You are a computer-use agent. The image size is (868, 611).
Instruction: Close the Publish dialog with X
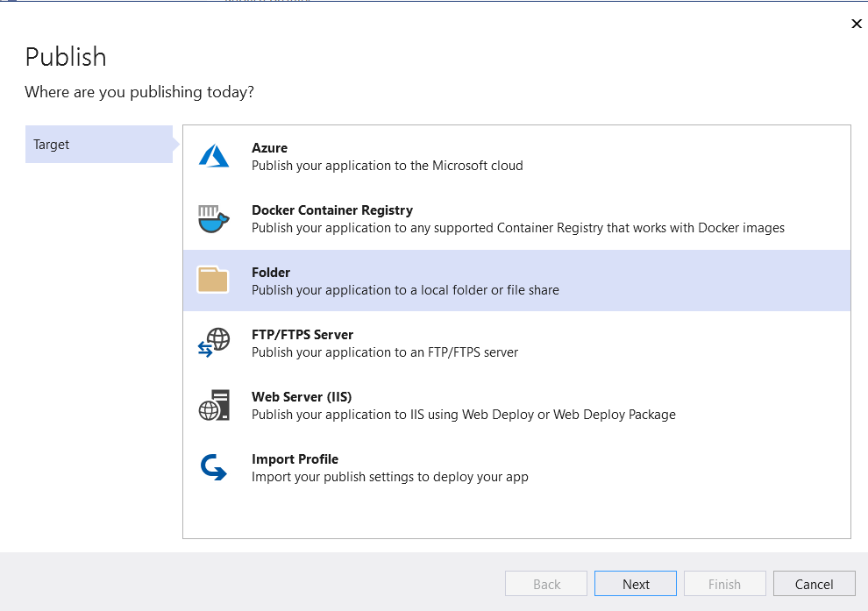point(857,24)
